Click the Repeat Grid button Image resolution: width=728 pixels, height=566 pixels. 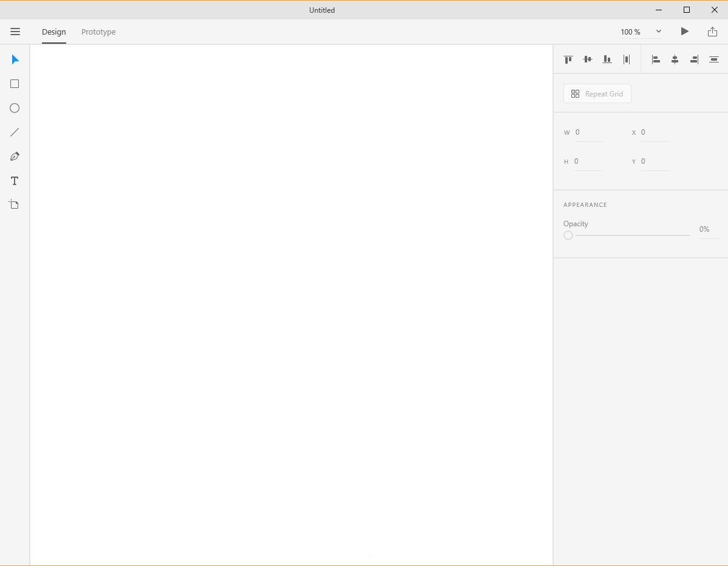tap(597, 93)
